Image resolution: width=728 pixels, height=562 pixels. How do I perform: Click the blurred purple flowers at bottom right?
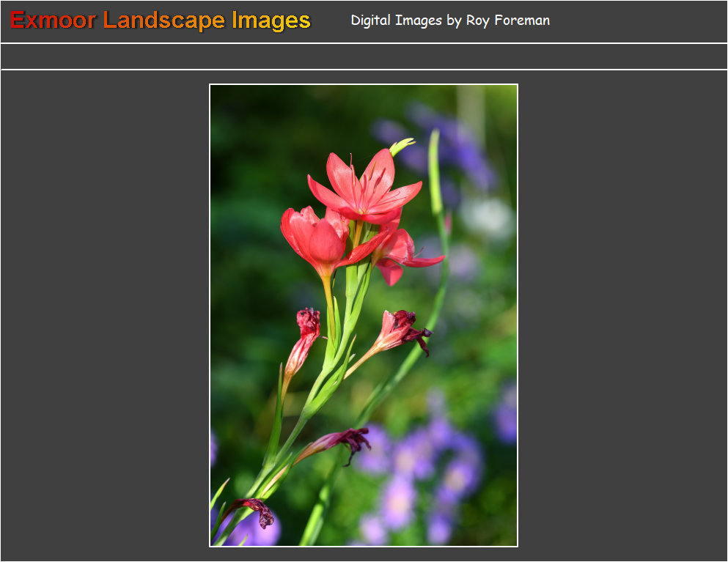425,469
